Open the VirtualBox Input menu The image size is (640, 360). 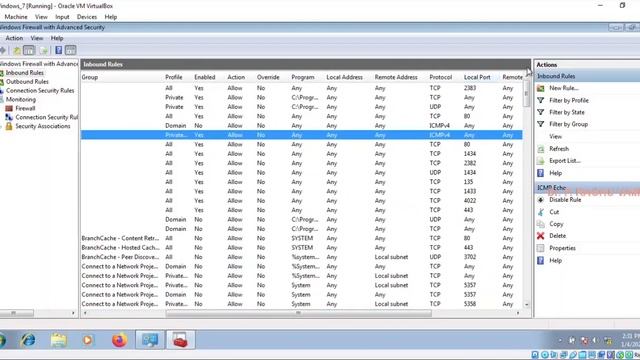coord(62,17)
